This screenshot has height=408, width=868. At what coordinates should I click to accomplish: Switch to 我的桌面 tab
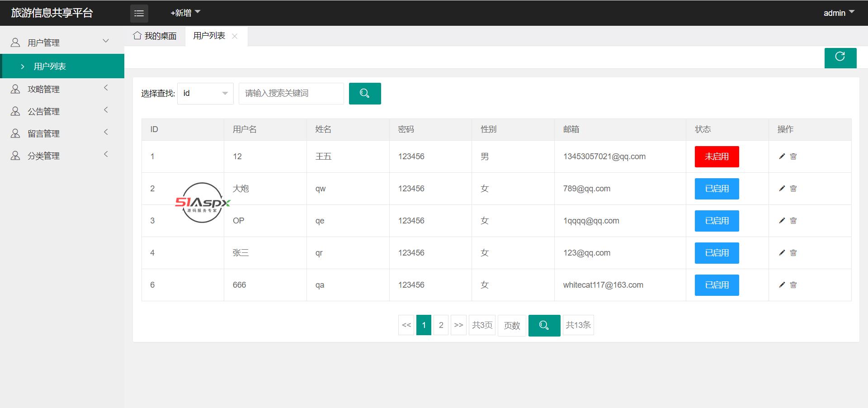click(155, 36)
